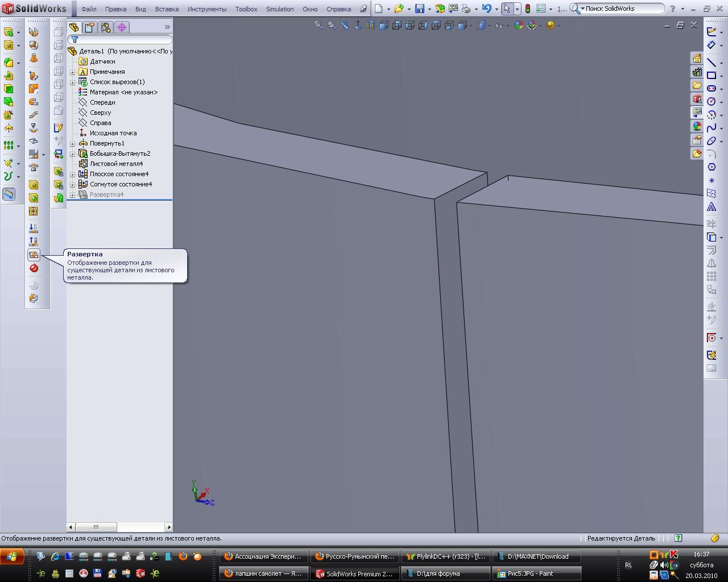Screen dimensions: 728x582
Task: Switch to FlylinkDC++ taskbar window
Action: (x=445, y=556)
